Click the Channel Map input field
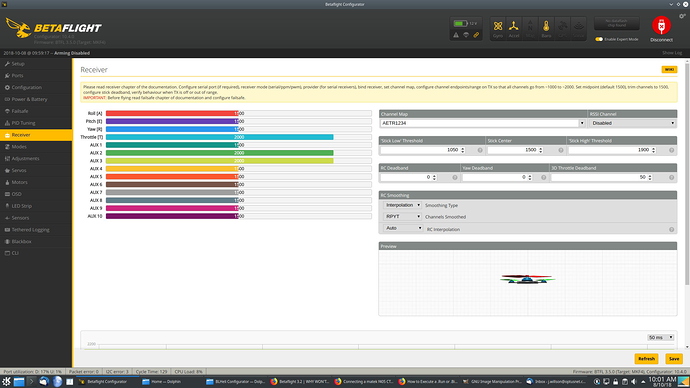 (x=480, y=123)
